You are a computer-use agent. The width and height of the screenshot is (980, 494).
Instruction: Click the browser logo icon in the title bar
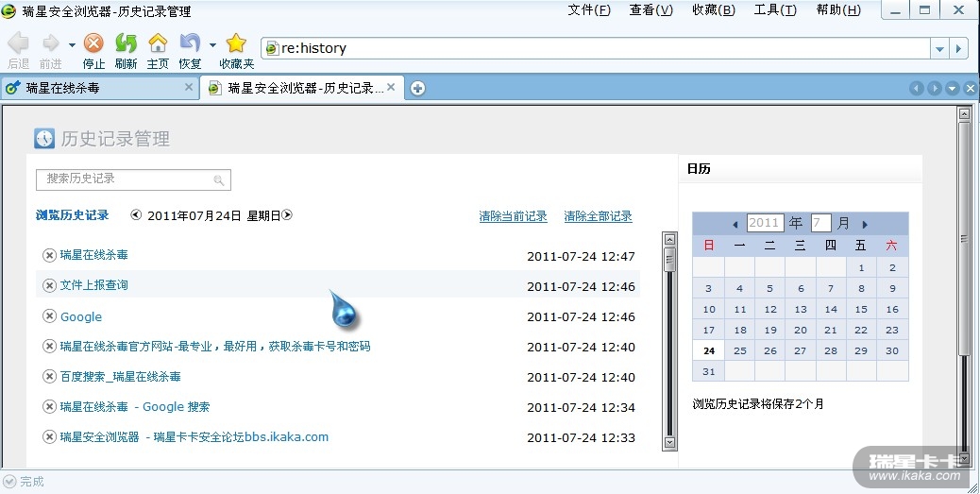[x=8, y=10]
